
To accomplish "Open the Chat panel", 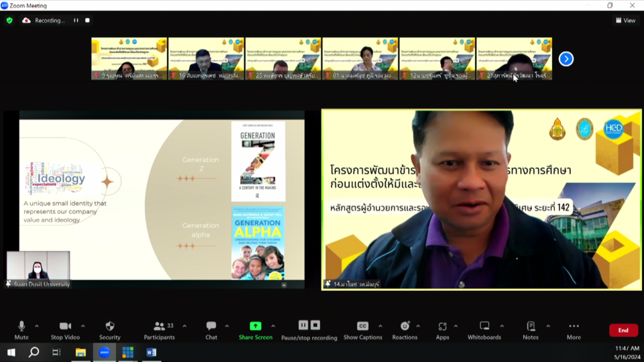I will point(211,330).
